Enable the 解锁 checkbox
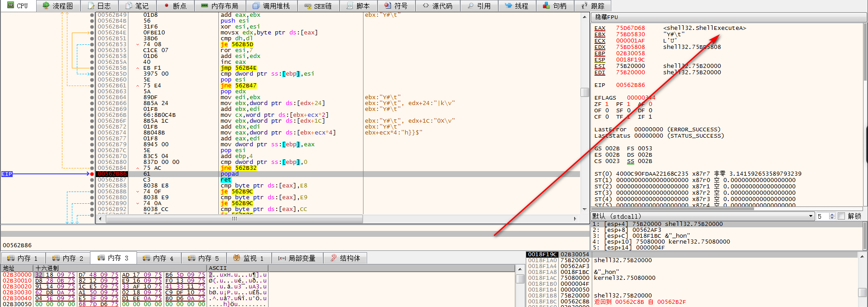 tap(841, 216)
